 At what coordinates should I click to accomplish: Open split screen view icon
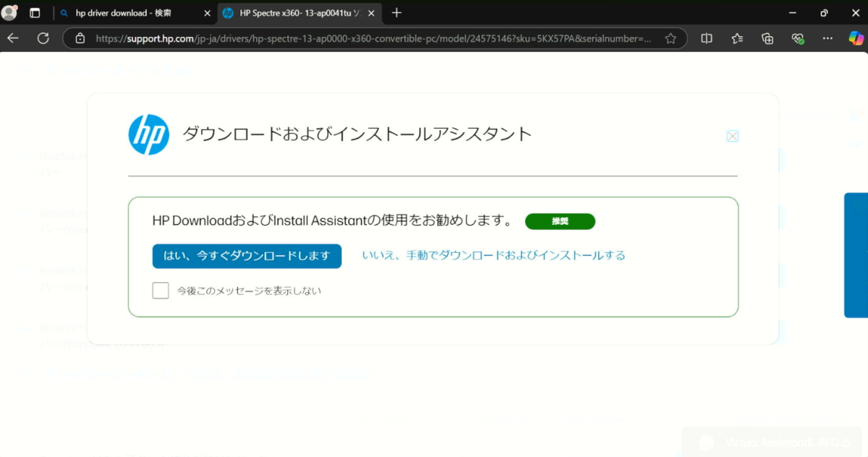pyautogui.click(x=707, y=38)
